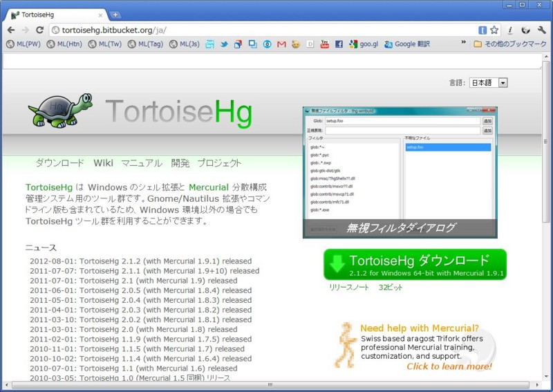Reload the page with the refresh icon
The height and width of the screenshot is (392, 553).
40,30
